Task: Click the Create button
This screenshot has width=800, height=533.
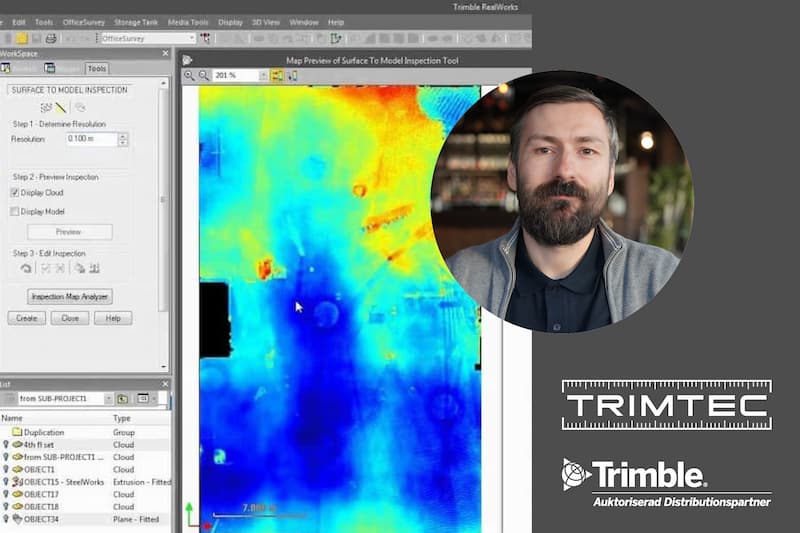Action: click(x=27, y=318)
